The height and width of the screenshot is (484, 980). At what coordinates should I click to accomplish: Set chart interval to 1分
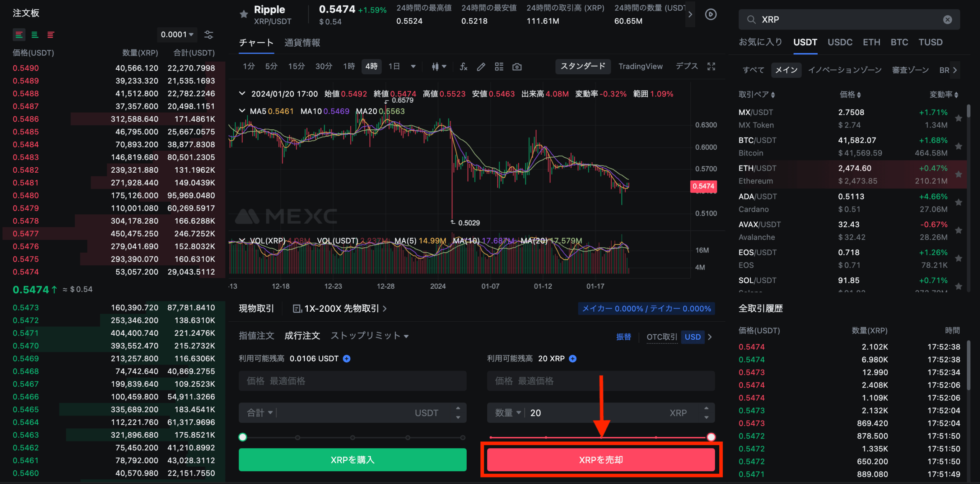[x=249, y=67]
